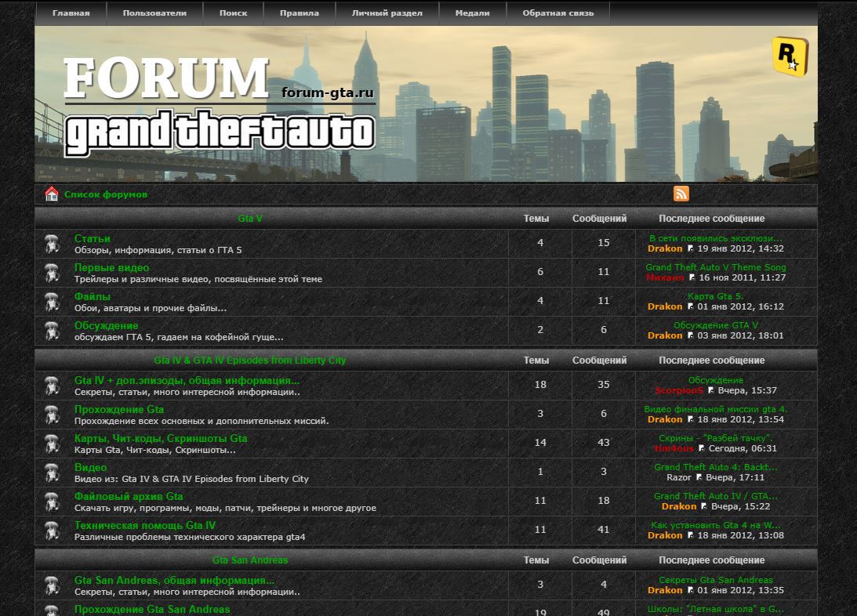This screenshot has height=616, width=857.
Task: Click the forum status icon next to Статьи
Action: click(53, 244)
